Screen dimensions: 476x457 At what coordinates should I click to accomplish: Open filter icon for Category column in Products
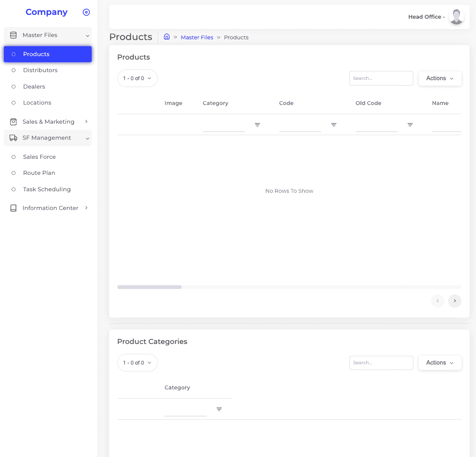pyautogui.click(x=257, y=125)
